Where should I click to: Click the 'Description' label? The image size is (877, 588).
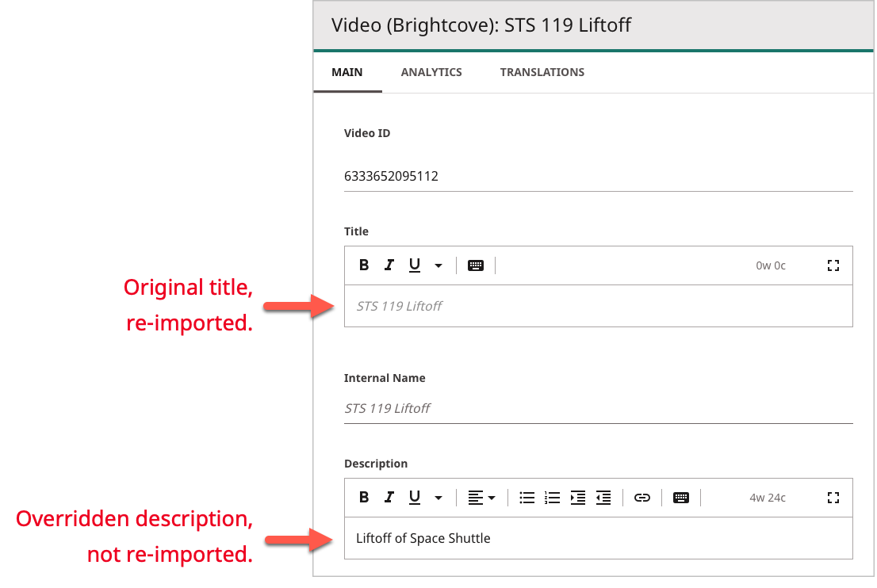coord(376,464)
